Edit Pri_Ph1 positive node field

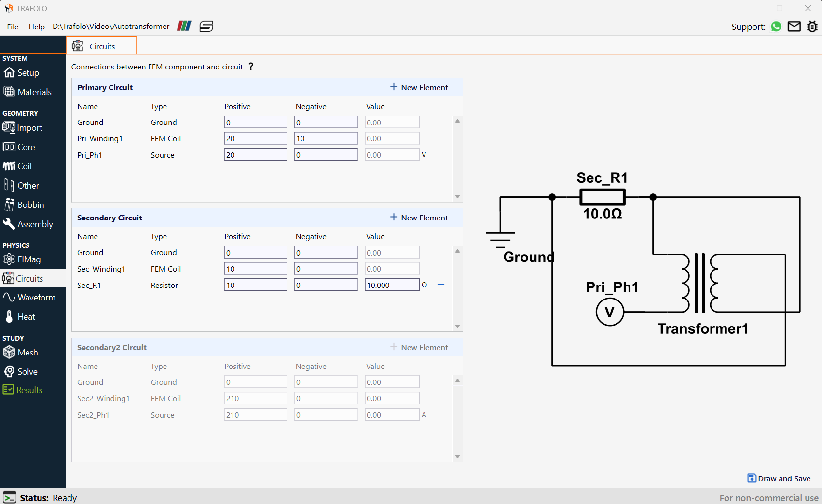coord(256,155)
